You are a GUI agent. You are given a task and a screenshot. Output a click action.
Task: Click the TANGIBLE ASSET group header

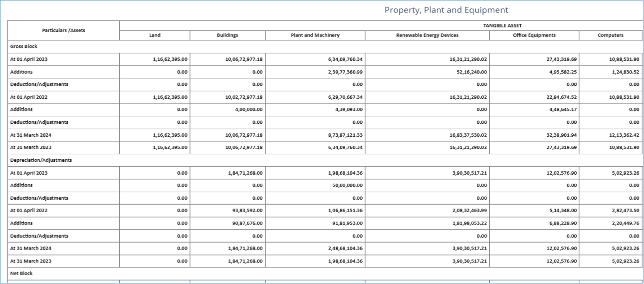502,25
